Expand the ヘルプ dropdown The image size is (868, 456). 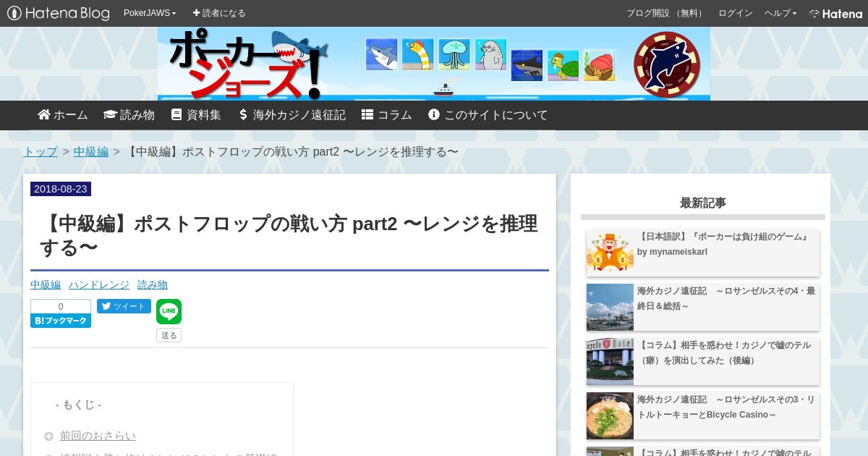780,13
